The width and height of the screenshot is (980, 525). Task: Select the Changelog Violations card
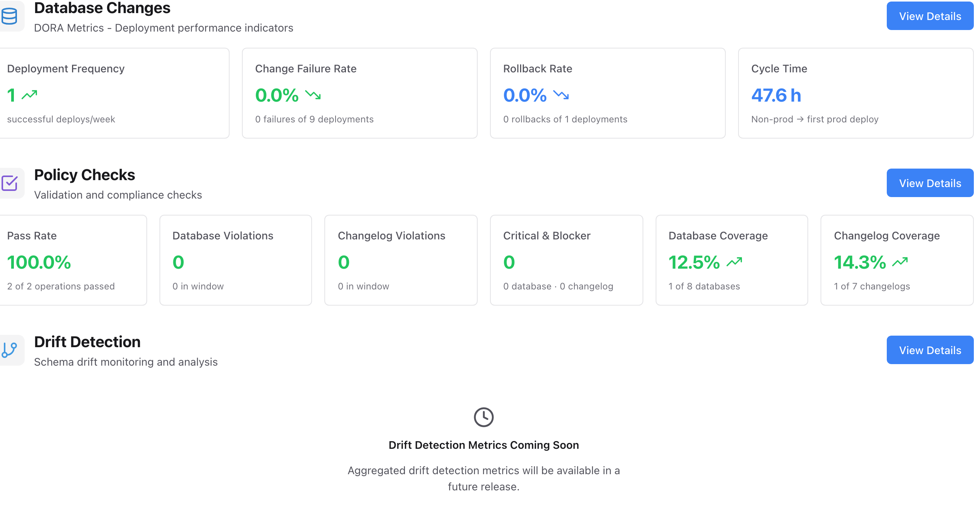[401, 260]
